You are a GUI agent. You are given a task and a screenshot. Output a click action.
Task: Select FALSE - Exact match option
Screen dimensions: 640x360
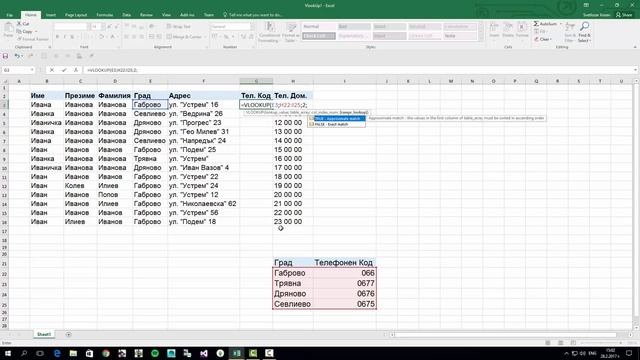coord(337,124)
